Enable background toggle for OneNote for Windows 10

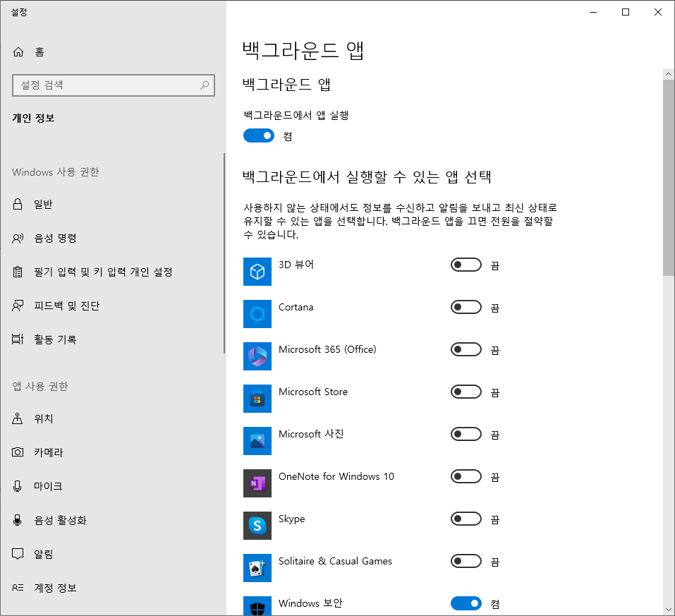click(x=466, y=476)
